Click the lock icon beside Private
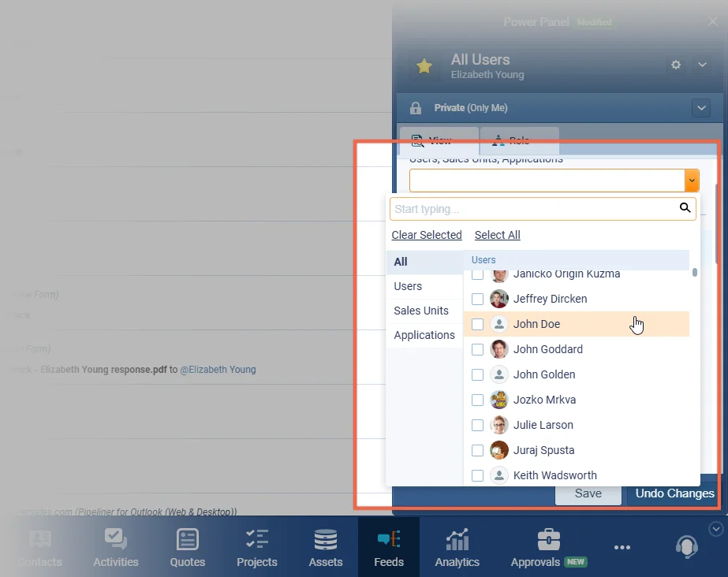This screenshot has width=728, height=577. (416, 108)
